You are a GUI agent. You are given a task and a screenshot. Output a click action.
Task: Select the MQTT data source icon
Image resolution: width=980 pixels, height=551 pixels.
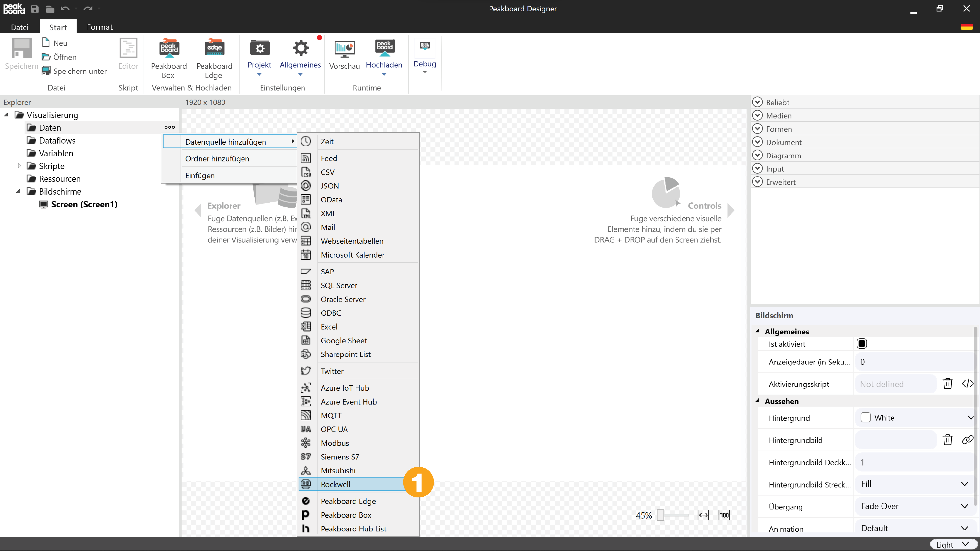[305, 415]
